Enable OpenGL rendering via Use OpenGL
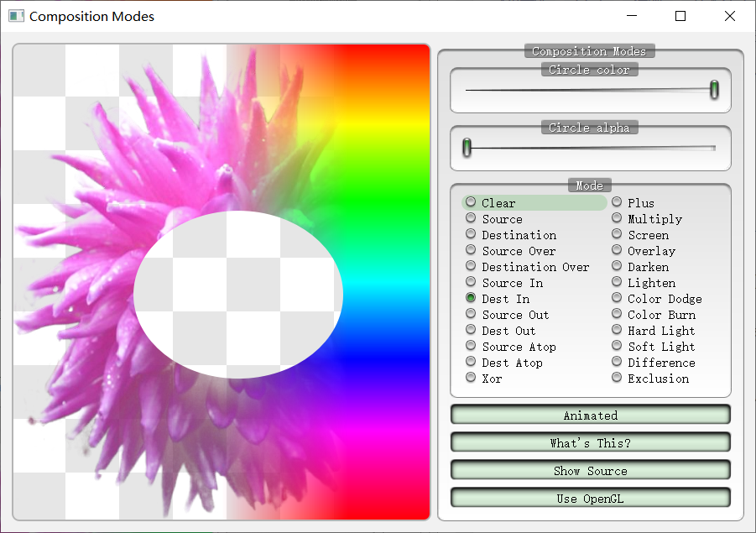756x533 pixels. click(x=590, y=498)
